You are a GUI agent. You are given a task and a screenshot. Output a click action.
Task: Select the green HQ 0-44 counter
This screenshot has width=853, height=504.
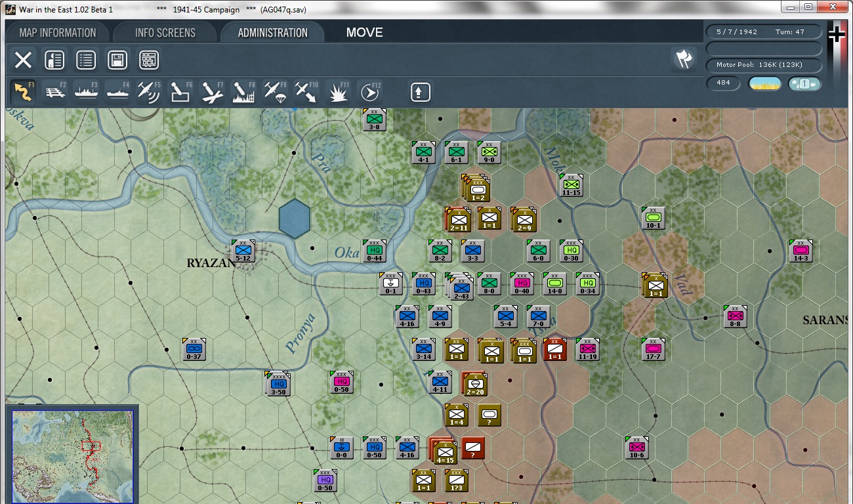375,251
